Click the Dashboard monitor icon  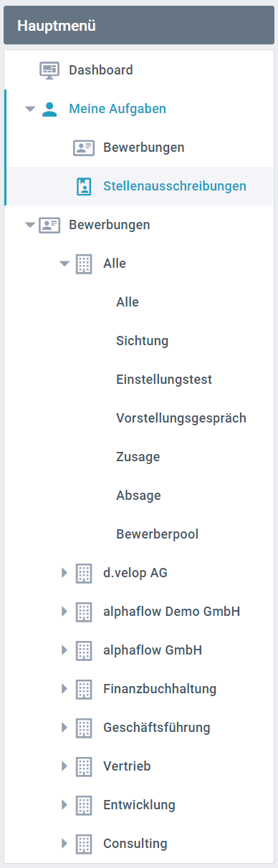[49, 70]
